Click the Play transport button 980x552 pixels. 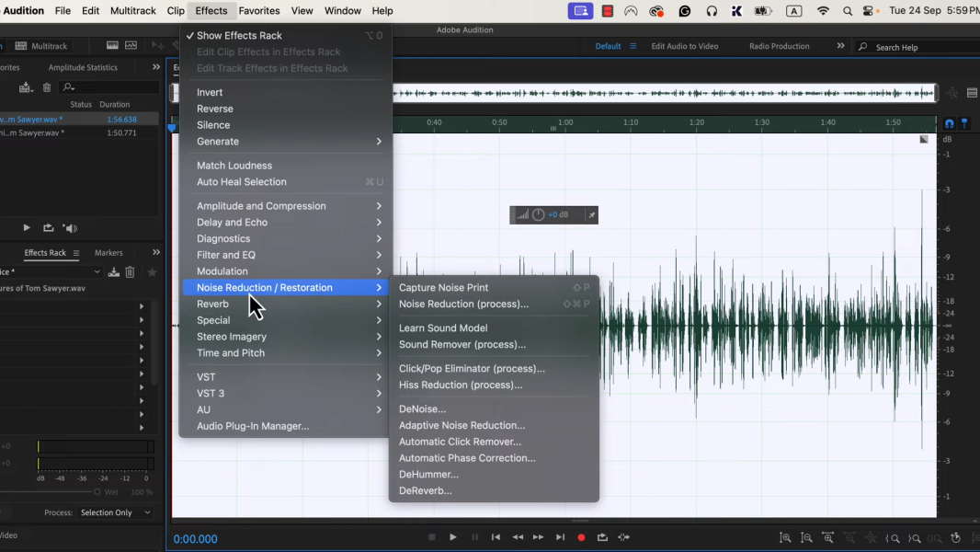click(452, 537)
